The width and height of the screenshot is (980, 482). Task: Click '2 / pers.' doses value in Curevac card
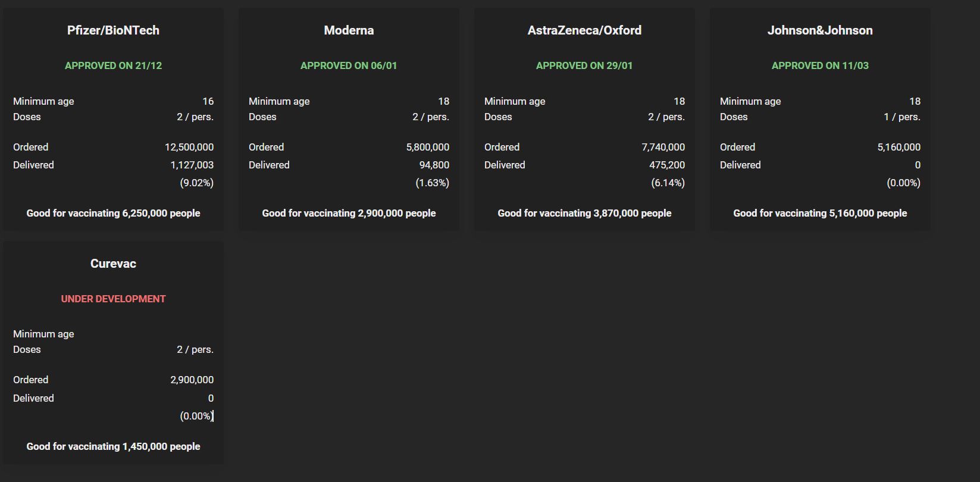[195, 349]
